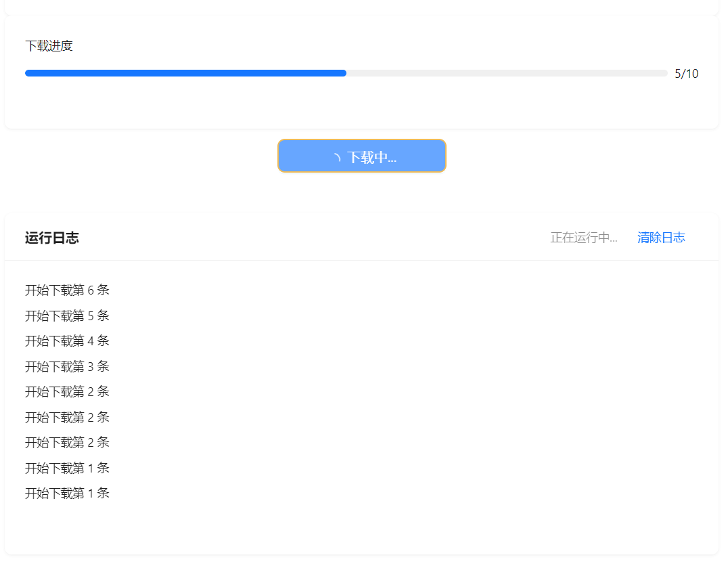This screenshot has height=568, width=728.
Task: Select log entry 开始下载第 5 条
Action: [x=67, y=315]
